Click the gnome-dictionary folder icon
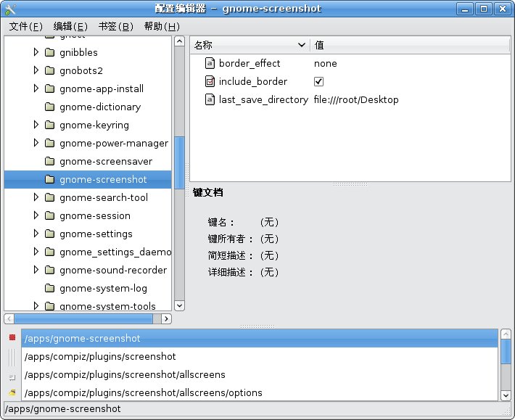515x420 pixels. [x=49, y=107]
